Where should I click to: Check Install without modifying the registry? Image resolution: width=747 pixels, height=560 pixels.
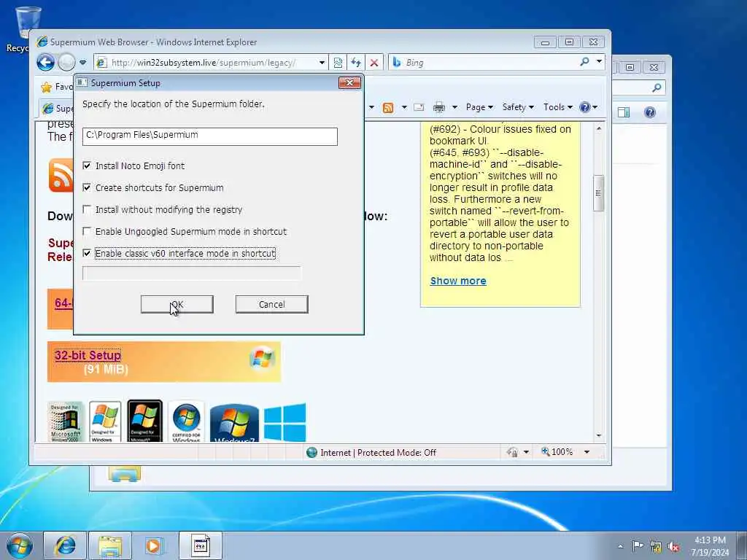point(87,209)
